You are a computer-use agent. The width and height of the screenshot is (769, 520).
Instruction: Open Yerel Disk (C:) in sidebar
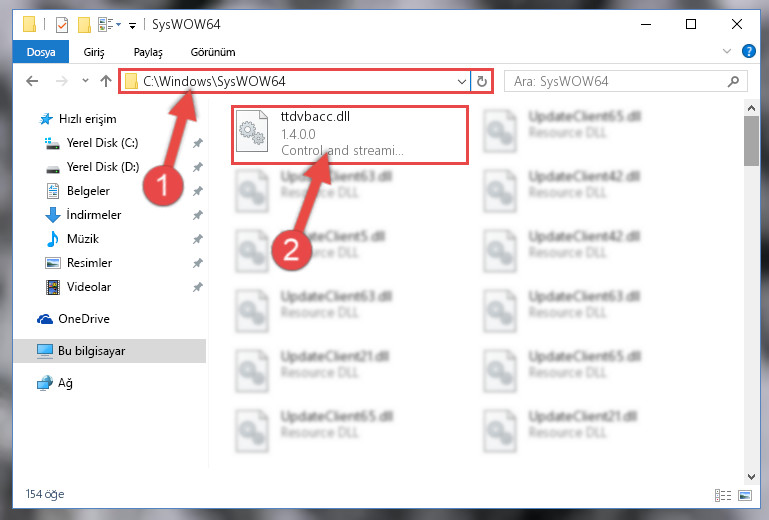(102, 143)
